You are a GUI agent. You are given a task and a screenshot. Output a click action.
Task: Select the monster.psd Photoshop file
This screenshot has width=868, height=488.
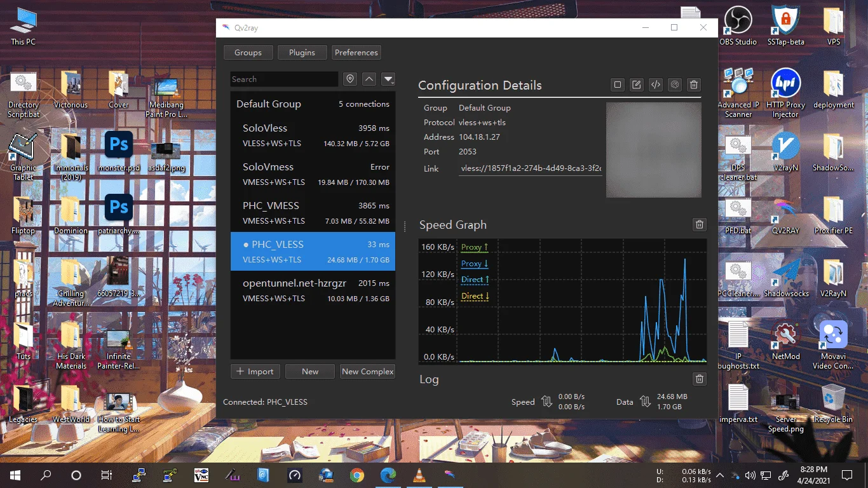[119, 152]
